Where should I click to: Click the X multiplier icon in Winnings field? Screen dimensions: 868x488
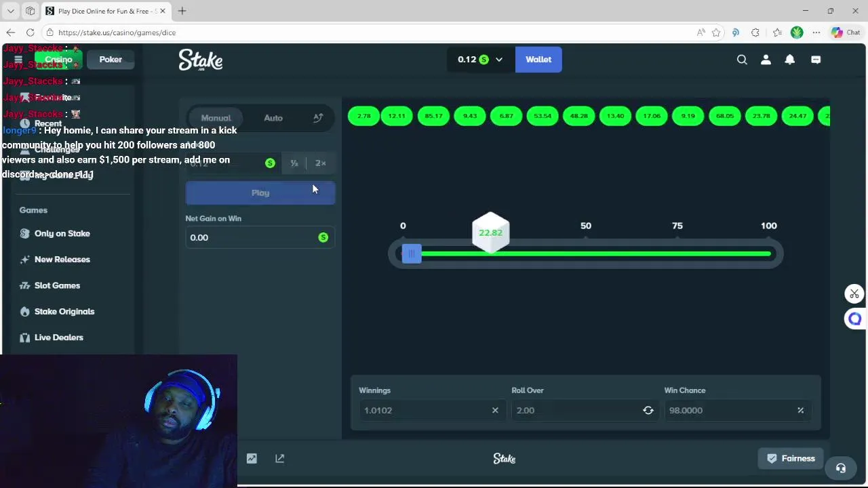(495, 410)
